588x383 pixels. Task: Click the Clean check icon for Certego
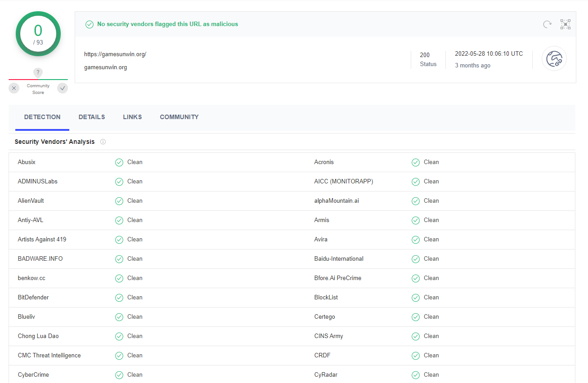pos(416,317)
